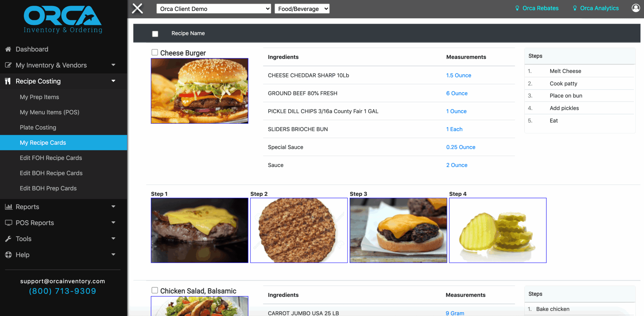Open the Food/Beverage category dropdown
This screenshot has height=316, width=644.
point(302,9)
